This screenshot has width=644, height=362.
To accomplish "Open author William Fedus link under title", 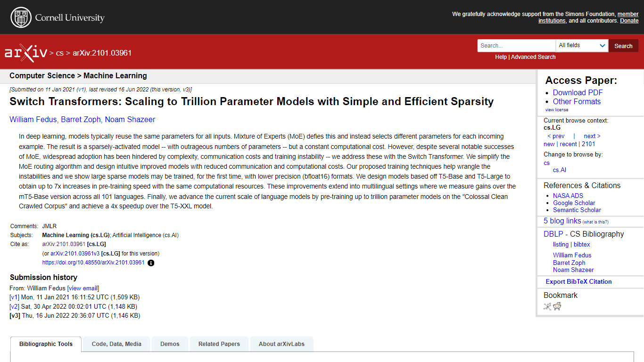I will [x=33, y=120].
